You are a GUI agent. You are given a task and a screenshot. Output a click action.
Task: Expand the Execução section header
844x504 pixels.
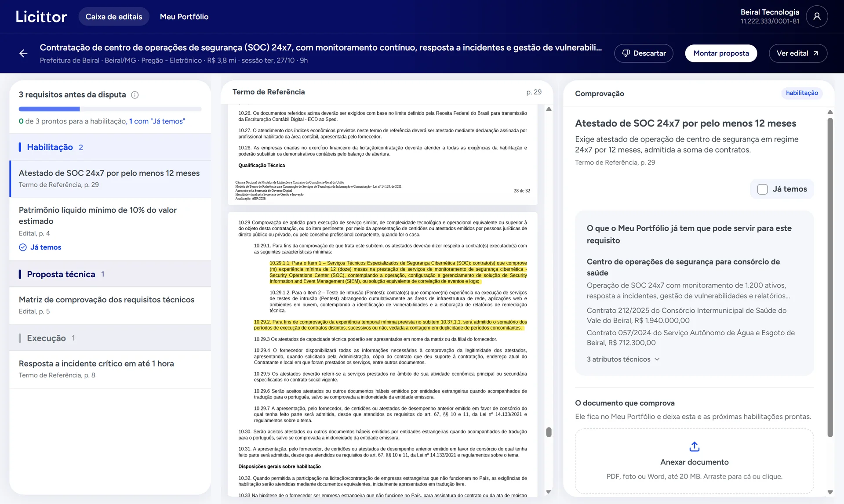click(x=110, y=338)
